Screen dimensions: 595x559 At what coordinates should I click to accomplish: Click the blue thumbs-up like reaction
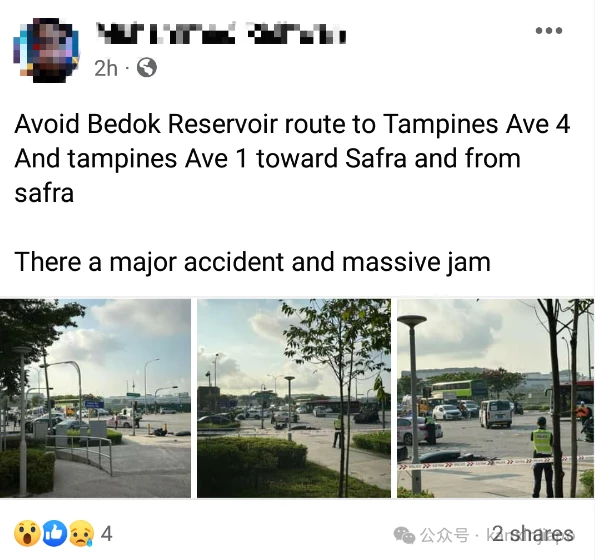54,534
